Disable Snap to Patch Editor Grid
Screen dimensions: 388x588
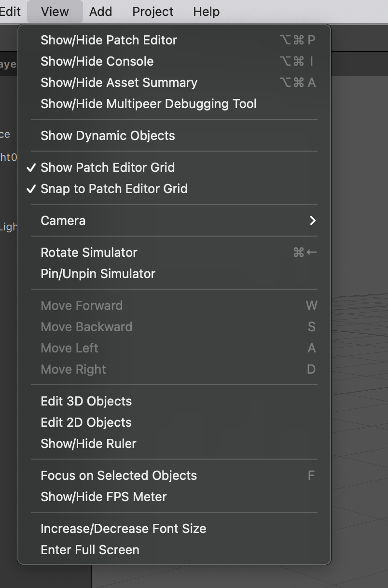coord(114,189)
